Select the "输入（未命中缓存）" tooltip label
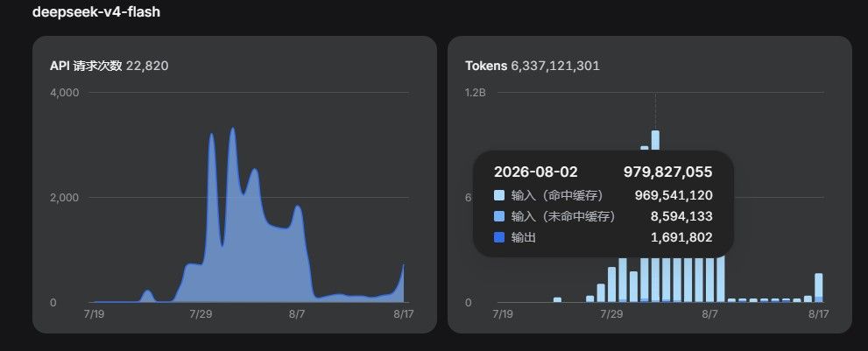 pyautogui.click(x=563, y=216)
